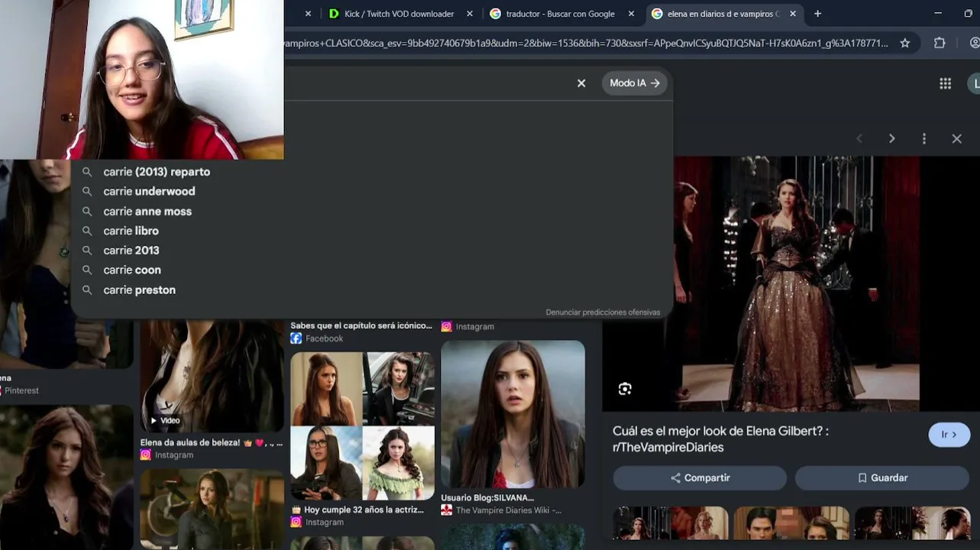Switch to traductor - Buscar con Google tab
The height and width of the screenshot is (550, 980).
(x=560, y=14)
